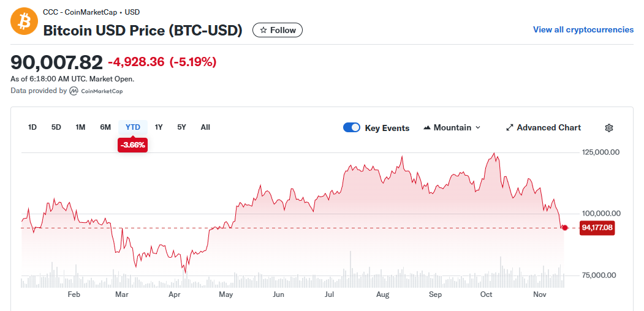Open the View all cryptocurrencies link

click(x=583, y=29)
